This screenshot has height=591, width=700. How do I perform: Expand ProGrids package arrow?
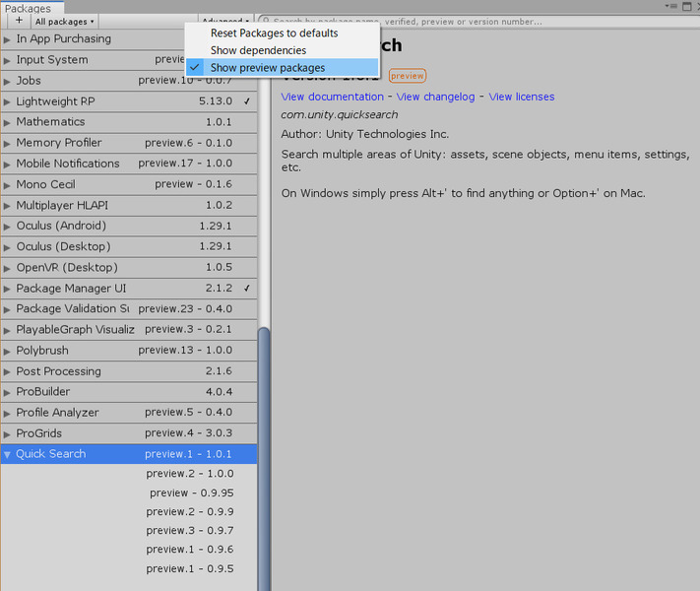pyautogui.click(x=7, y=434)
